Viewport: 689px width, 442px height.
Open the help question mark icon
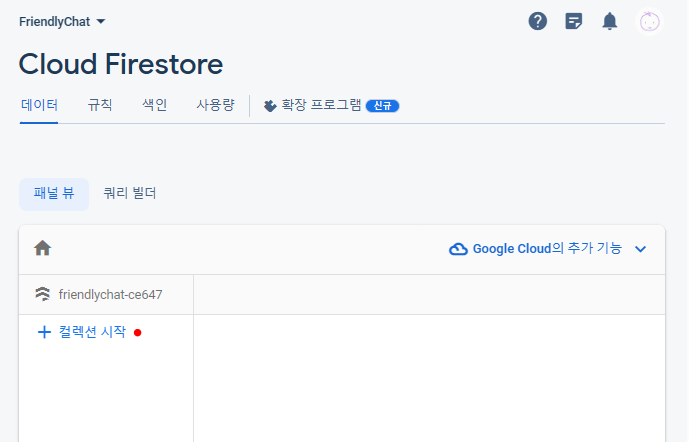click(x=537, y=21)
